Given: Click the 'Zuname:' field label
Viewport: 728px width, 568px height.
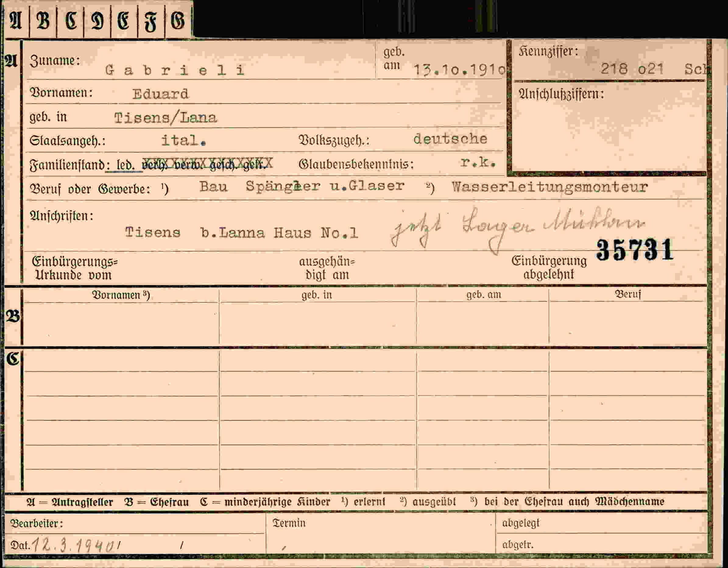Looking at the screenshot, I should [x=55, y=61].
